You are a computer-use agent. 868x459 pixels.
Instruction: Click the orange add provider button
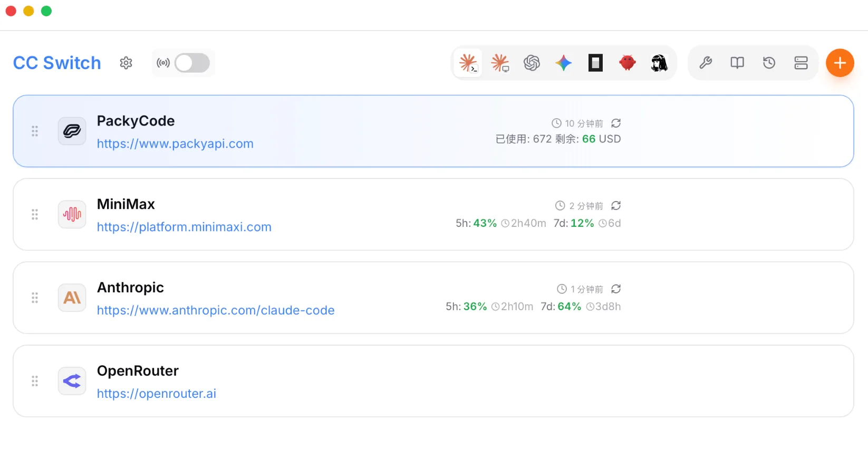click(x=840, y=63)
